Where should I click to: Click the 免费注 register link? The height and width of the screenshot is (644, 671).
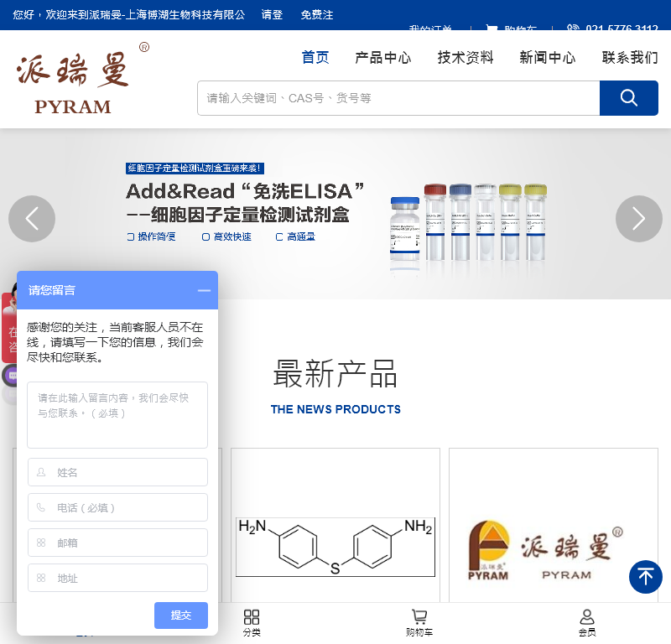(x=317, y=15)
